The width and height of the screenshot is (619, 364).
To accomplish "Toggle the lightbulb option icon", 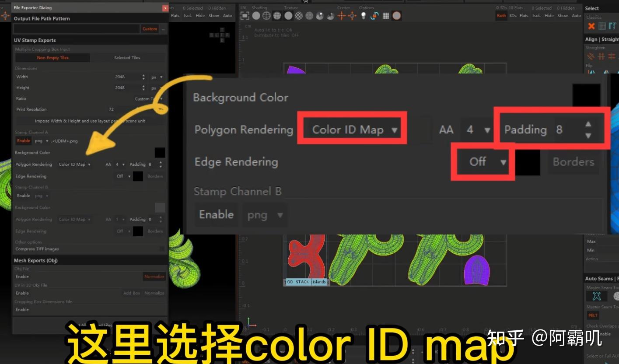I will click(x=364, y=16).
